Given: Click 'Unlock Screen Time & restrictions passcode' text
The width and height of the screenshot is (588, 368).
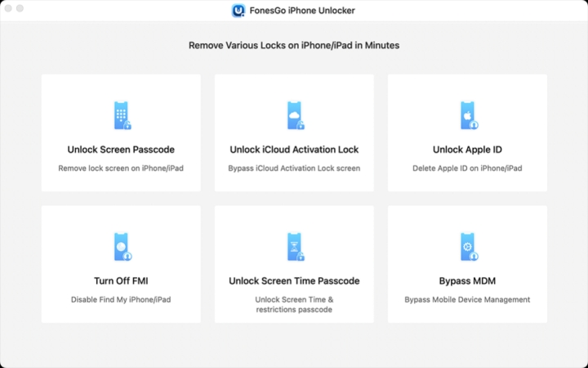Looking at the screenshot, I should click(294, 304).
